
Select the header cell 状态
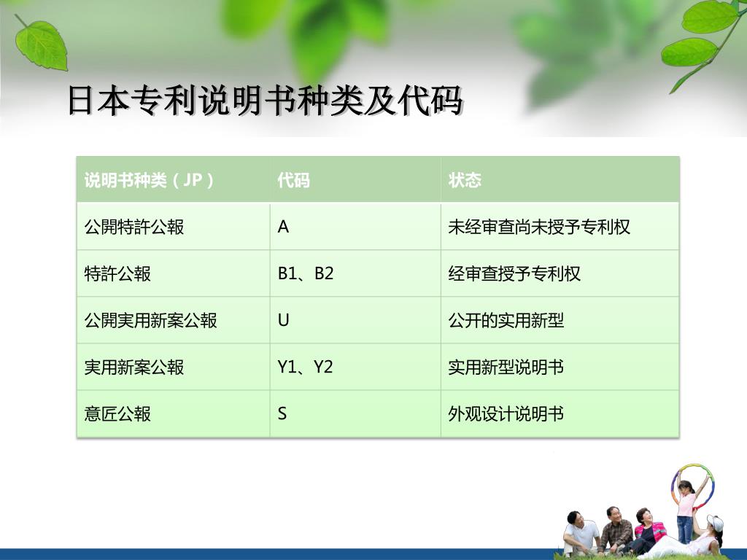coord(560,179)
